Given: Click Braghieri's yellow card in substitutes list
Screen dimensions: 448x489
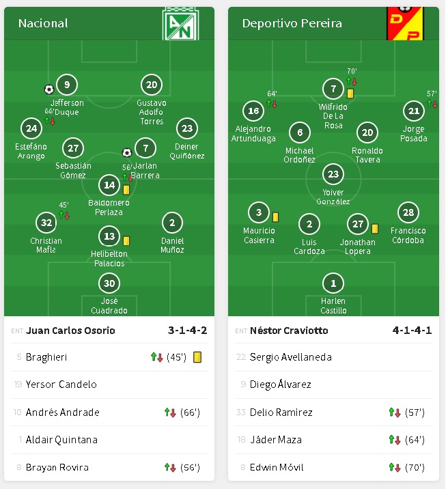Looking at the screenshot, I should click(x=197, y=357).
